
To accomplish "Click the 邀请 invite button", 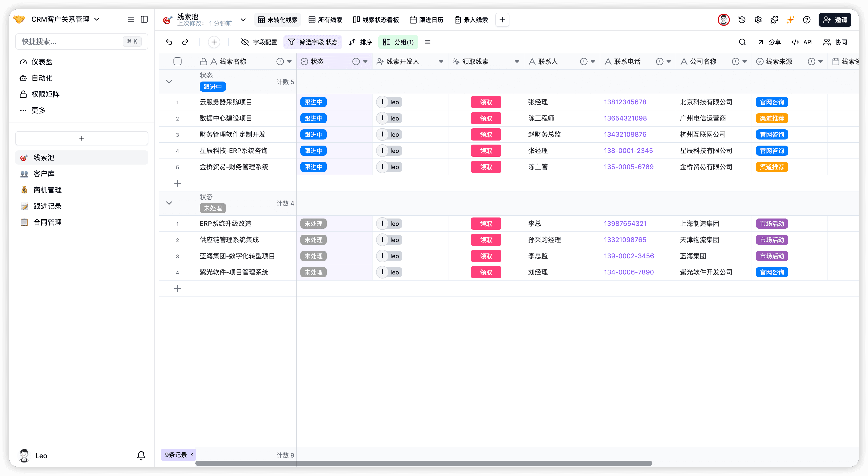I will (x=835, y=20).
